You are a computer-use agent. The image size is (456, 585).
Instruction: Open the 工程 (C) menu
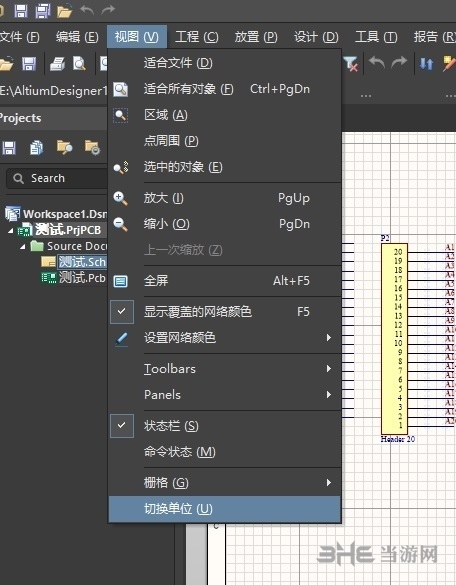tap(197, 37)
